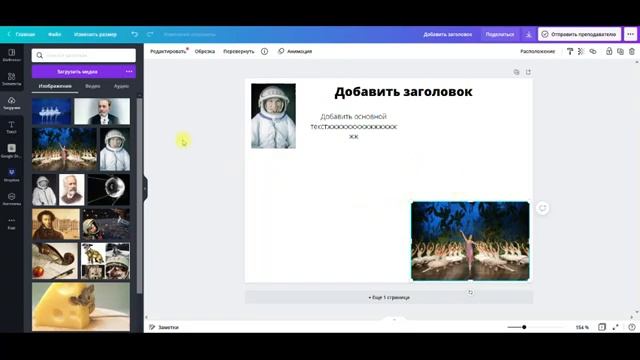Viewport: 640px width, 360px height.
Task: Adjust the zoom slider
Action: [x=524, y=327]
